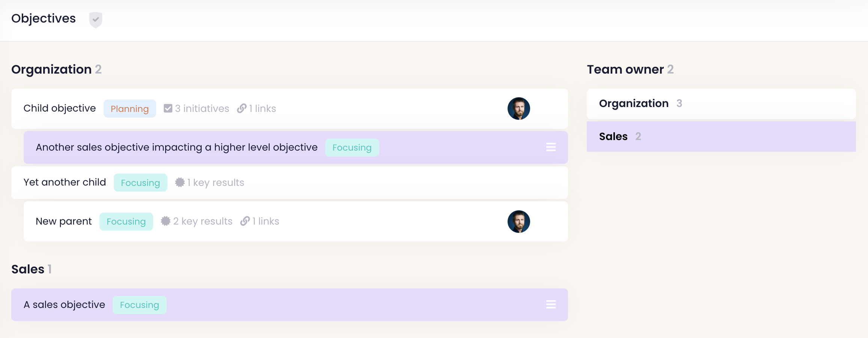Click the shield check icon beside Objectives

click(x=96, y=20)
